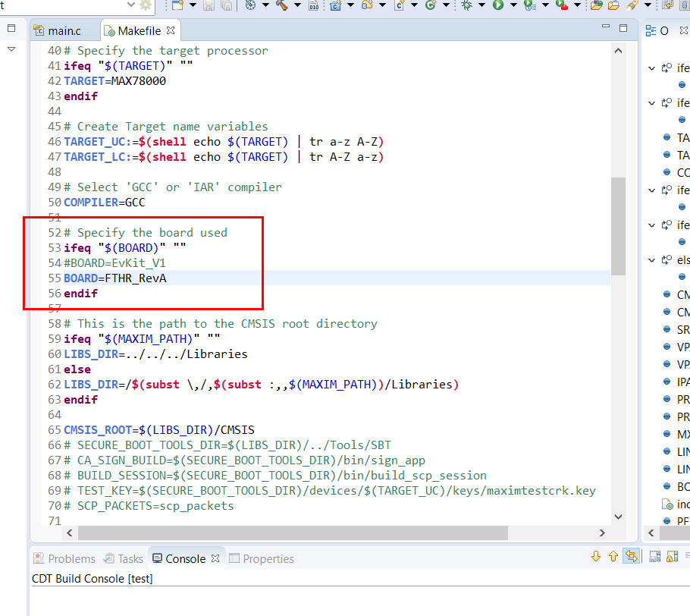This screenshot has height=616, width=690.
Task: Collapse the 'els' node in the Outline
Action: [x=652, y=260]
